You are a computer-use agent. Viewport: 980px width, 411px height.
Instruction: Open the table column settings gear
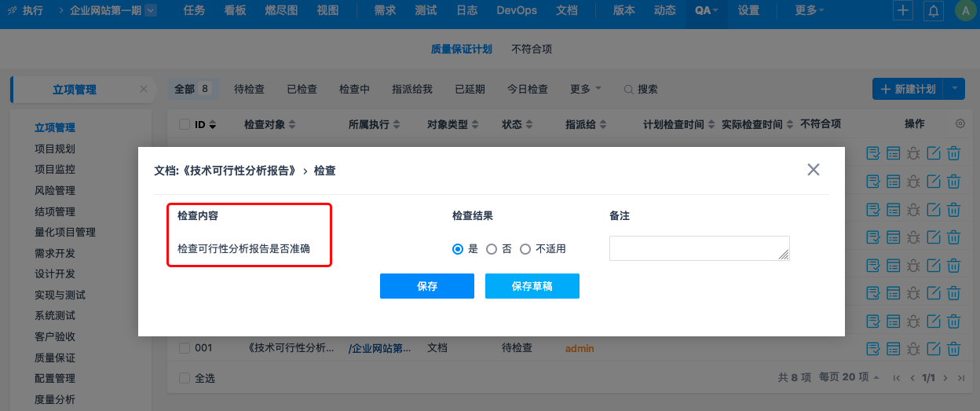tap(960, 124)
